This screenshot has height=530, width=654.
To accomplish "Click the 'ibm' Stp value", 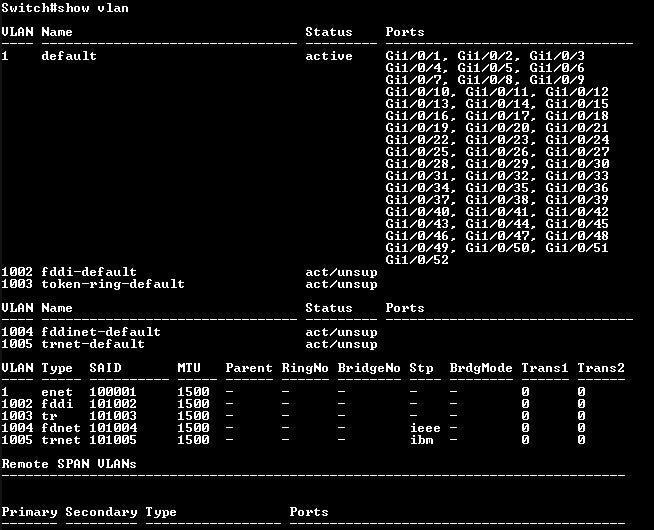I will pyautogui.click(x=421, y=440).
